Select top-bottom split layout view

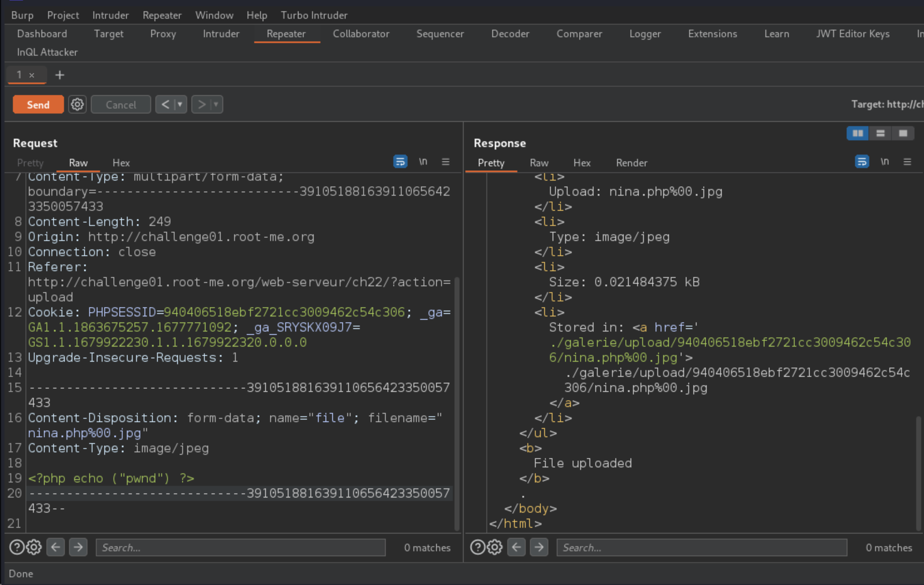tap(880, 133)
